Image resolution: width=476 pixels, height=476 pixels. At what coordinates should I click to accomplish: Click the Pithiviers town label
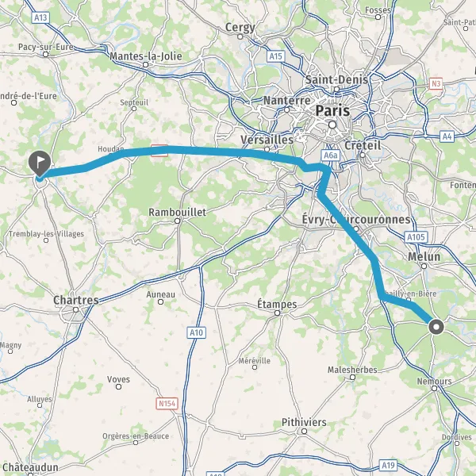point(304,422)
